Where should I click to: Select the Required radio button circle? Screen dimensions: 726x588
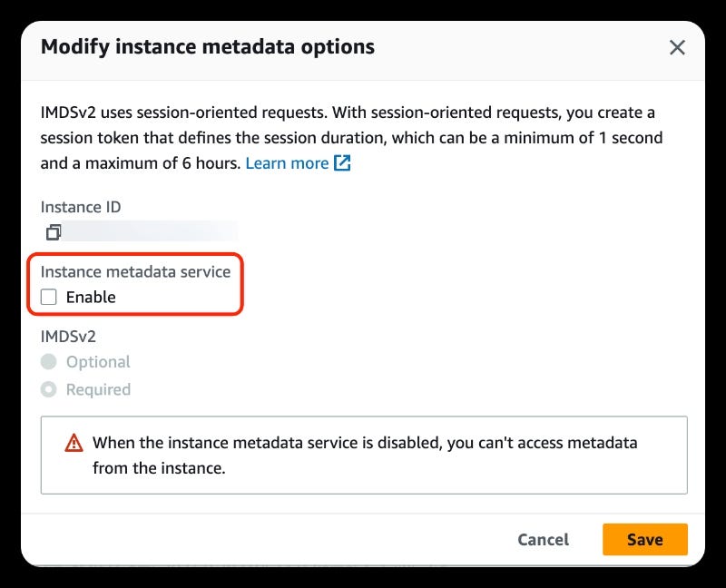click(x=49, y=390)
